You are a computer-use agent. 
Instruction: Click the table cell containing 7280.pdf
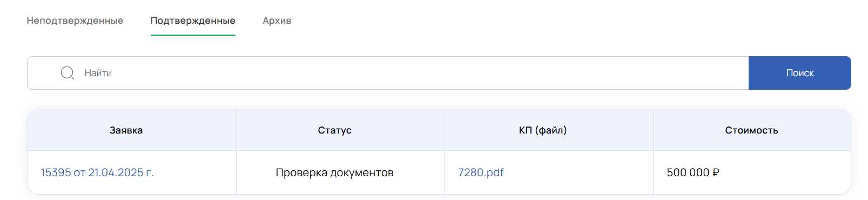[549, 172]
